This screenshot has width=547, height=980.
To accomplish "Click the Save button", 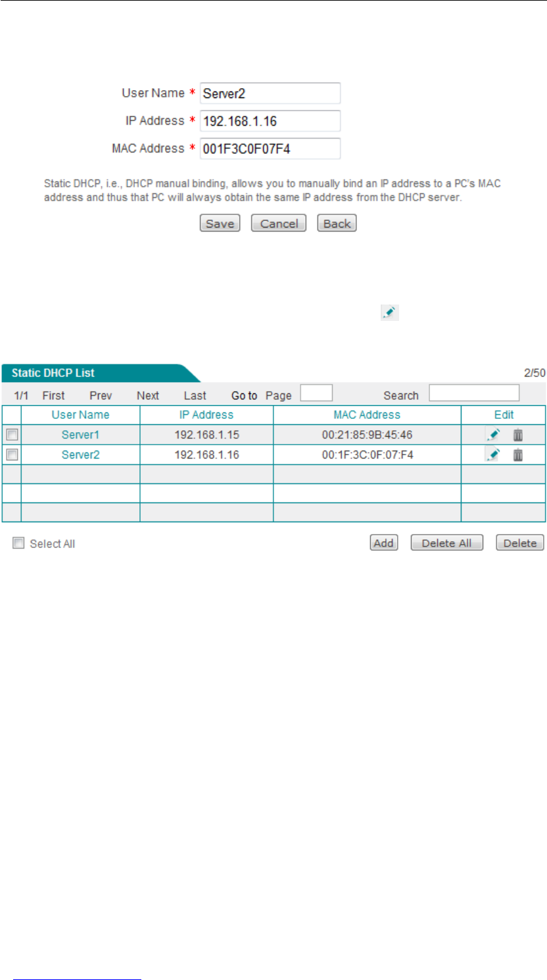I will (220, 224).
